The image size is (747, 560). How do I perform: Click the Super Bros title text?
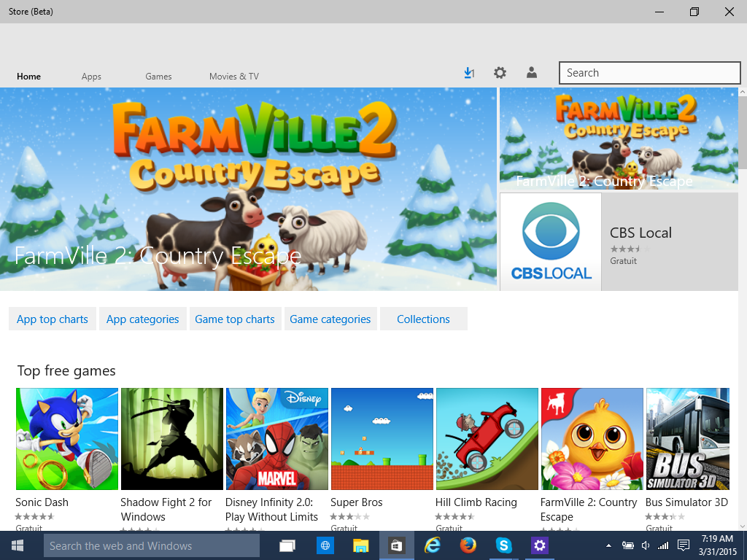356,502
